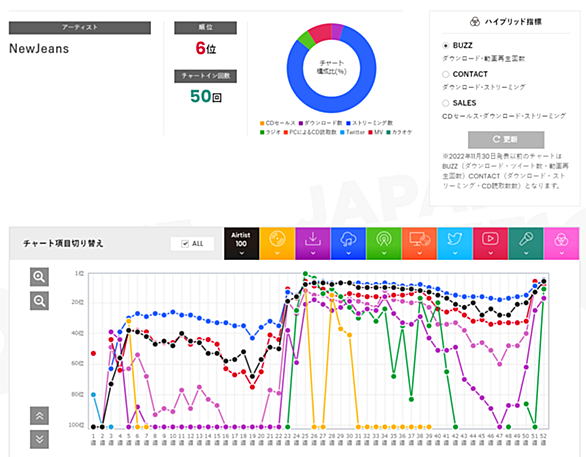Toggle the black Artist 100 tab
586x457 pixels.
coord(241,243)
